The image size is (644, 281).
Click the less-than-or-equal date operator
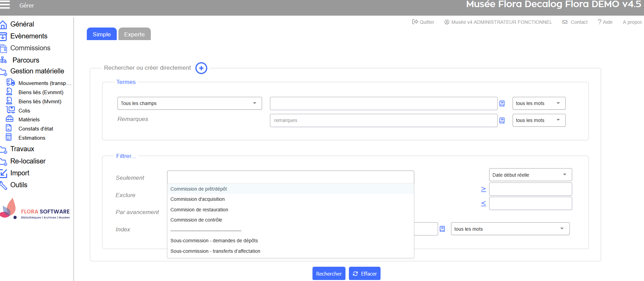click(x=483, y=204)
